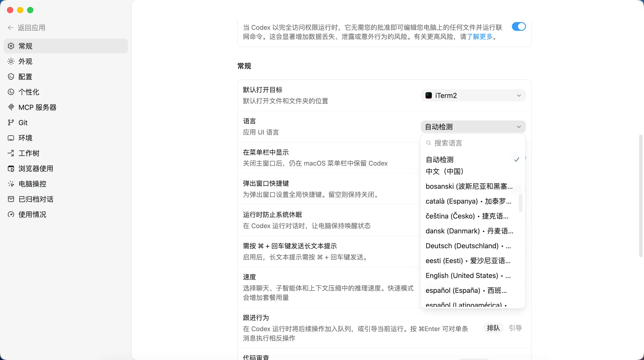The height and width of the screenshot is (360, 644).
Task: Click the 浏览器使用 browser icon
Action: tap(11, 168)
